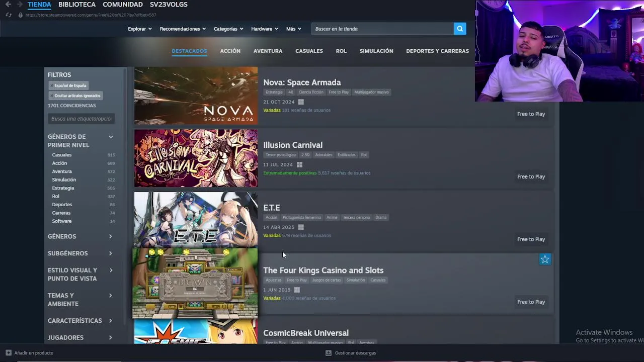Screen dimensions: 644x362
Task: Remove Ocultar artículos ignorados filter
Action: pos(75,96)
